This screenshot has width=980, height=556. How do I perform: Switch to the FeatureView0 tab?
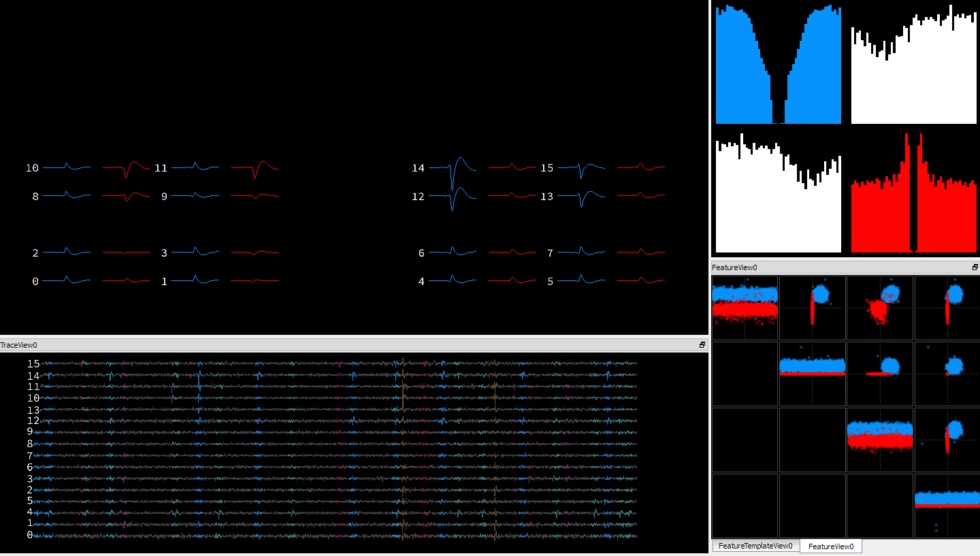point(831,546)
